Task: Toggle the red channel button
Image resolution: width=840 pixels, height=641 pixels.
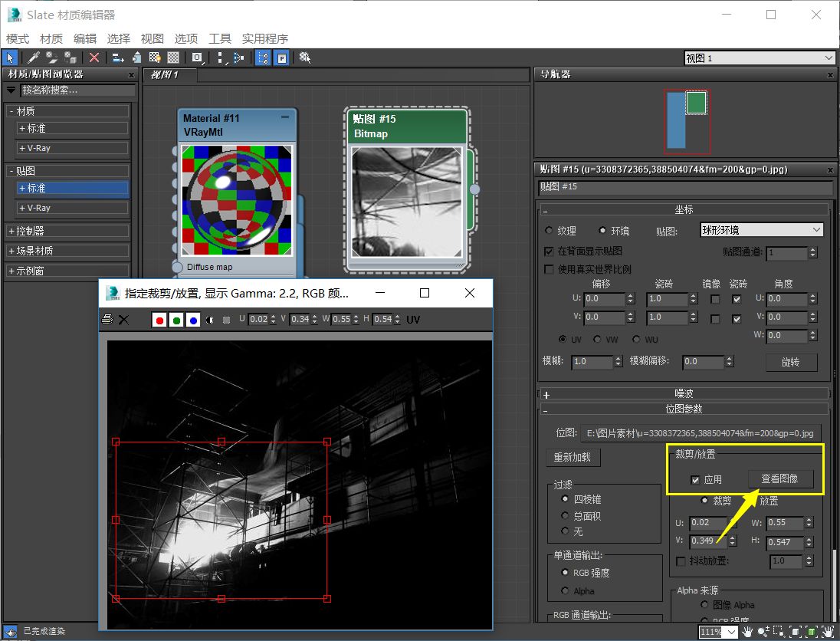Action: (159, 320)
